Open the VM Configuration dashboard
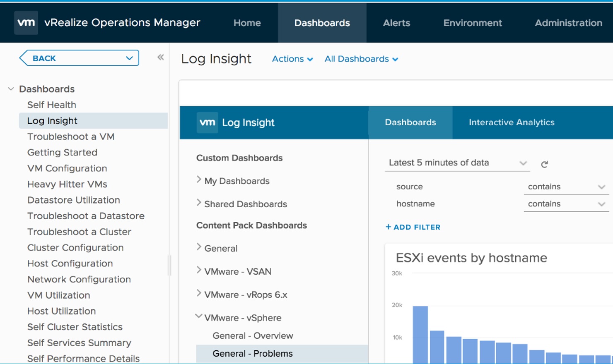This screenshot has width=613, height=364. pos(67,168)
